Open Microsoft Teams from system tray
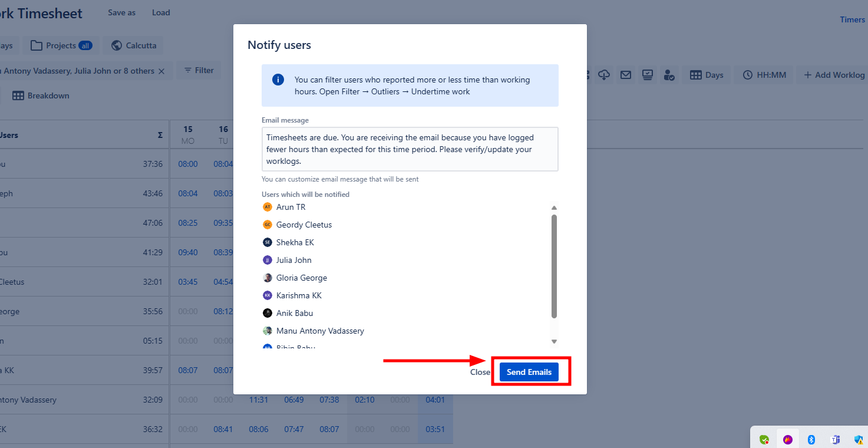Screen dimensions: 868x448 tap(835, 439)
